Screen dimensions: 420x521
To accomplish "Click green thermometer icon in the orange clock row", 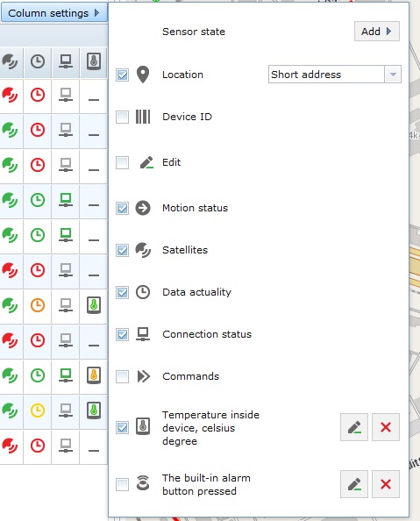I will 94,305.
